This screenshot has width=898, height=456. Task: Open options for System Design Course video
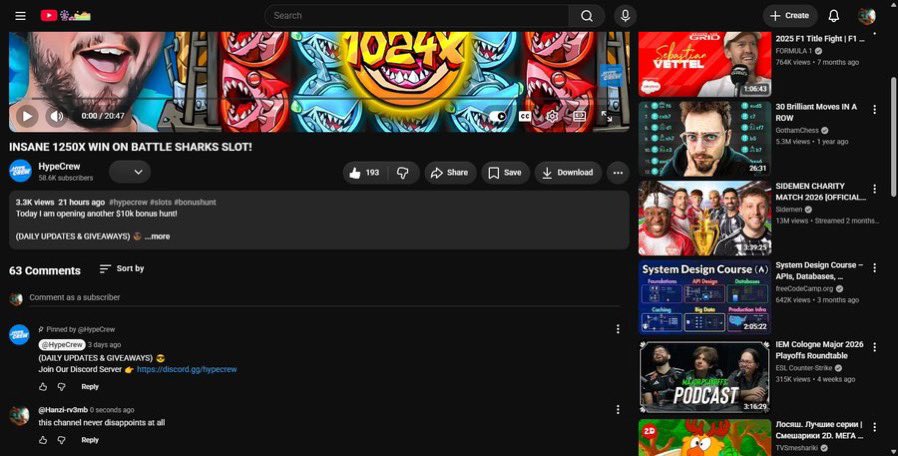874,268
